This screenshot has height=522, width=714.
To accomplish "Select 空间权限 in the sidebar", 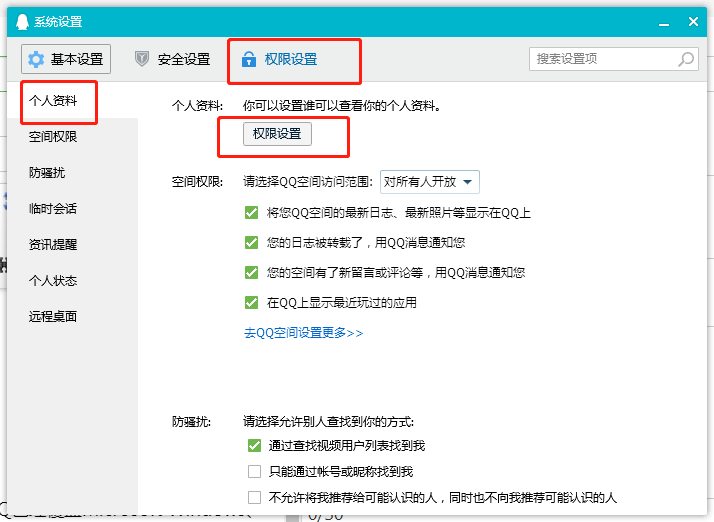I will coord(53,137).
